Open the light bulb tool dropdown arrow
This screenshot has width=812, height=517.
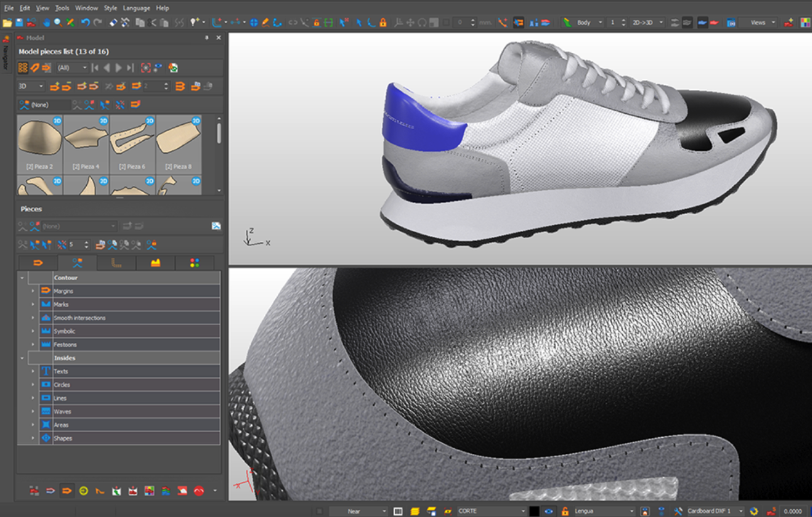coord(204,22)
